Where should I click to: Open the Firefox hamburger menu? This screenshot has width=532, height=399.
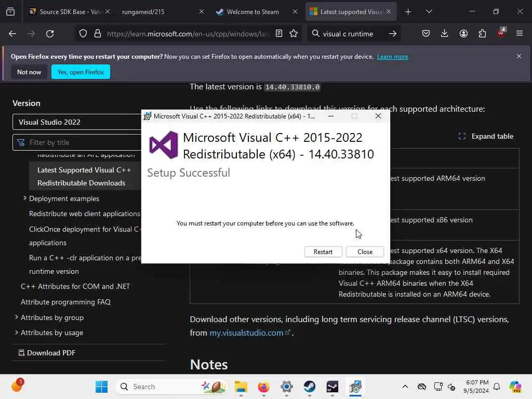tap(520, 34)
